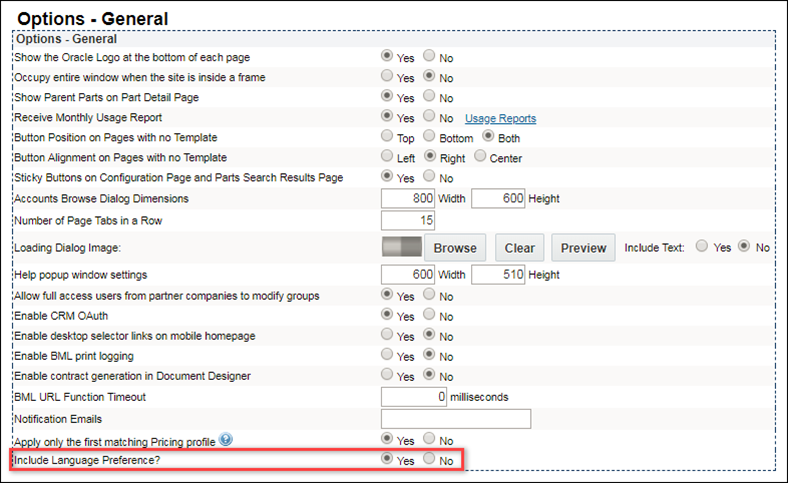
Task: Select No for Enable CRM OAuth
Action: tap(430, 315)
